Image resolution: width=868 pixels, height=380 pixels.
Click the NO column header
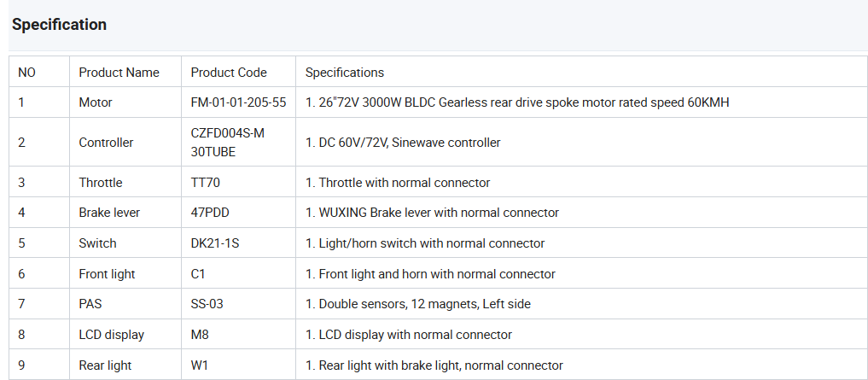pyautogui.click(x=26, y=73)
